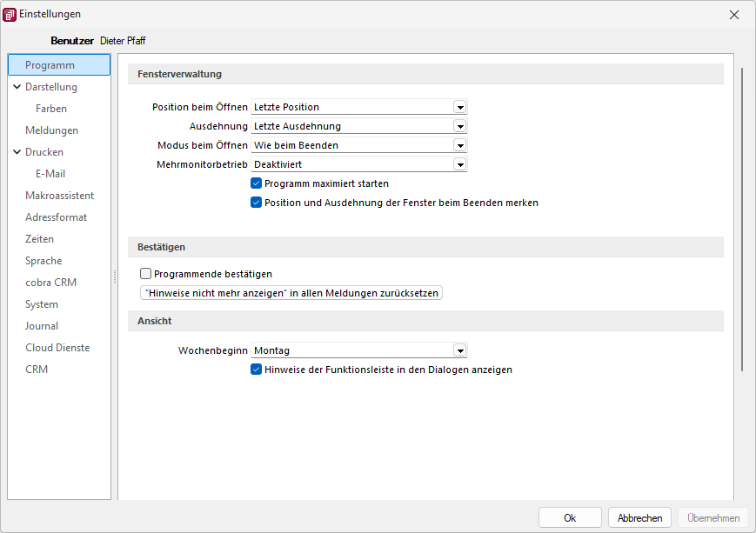The width and height of the screenshot is (756, 533).
Task: Close the Einstellungen dialog window
Action: click(x=734, y=15)
